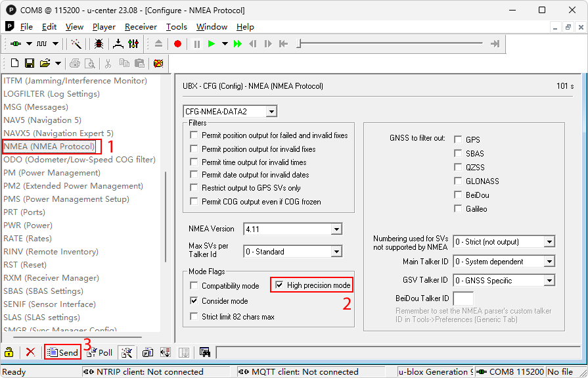Screen dimensions: 588x378
Task: Click the debug bug icon
Action: tap(99, 44)
